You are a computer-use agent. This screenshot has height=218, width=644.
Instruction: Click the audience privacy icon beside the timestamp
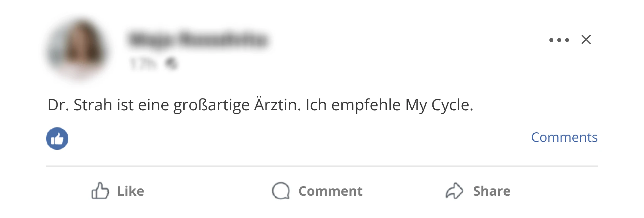click(x=171, y=63)
